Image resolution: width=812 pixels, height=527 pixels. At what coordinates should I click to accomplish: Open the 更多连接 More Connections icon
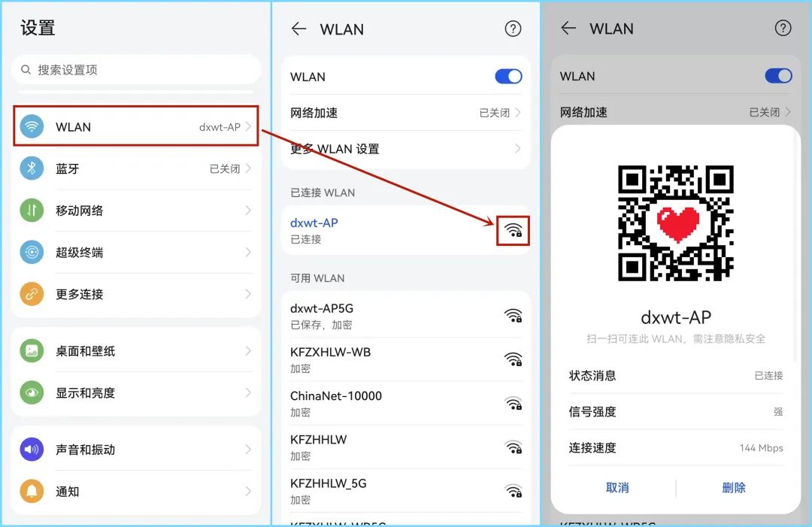pyautogui.click(x=31, y=294)
